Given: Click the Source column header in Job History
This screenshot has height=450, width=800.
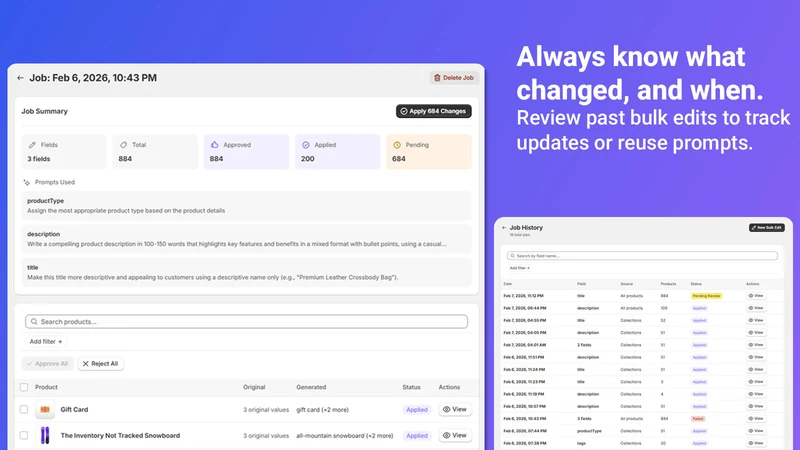Looking at the screenshot, I should pyautogui.click(x=627, y=284).
